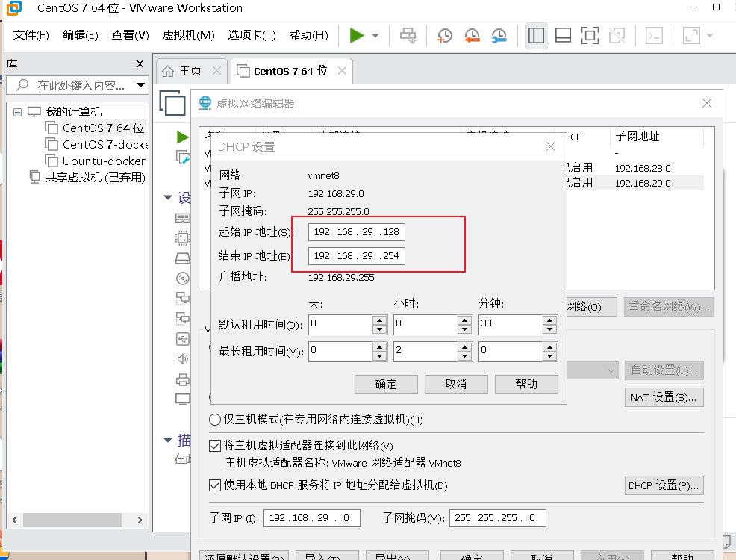Image resolution: width=736 pixels, height=560 pixels.
Task: Select Shared VMs (deprecated) tree item
Action: (95, 178)
